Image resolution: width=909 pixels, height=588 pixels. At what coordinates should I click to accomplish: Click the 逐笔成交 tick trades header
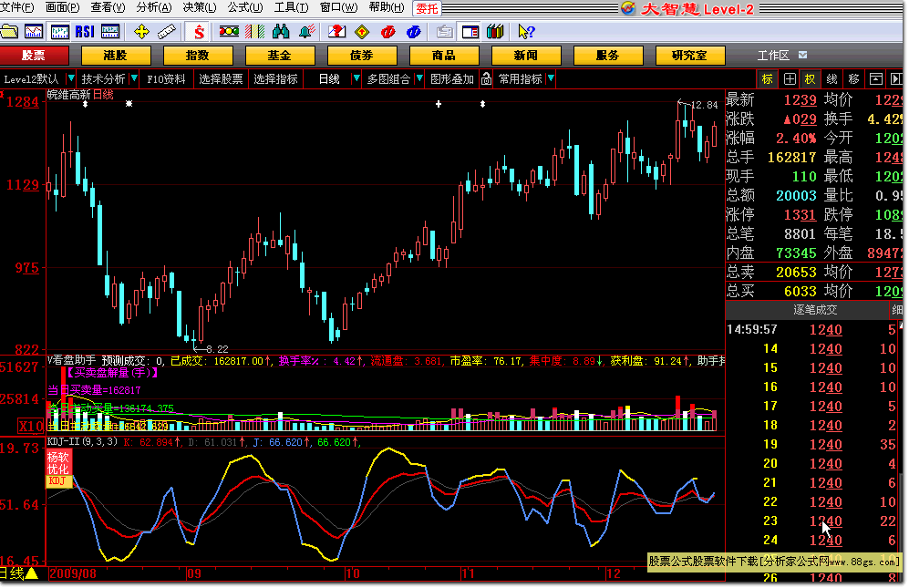pos(815,310)
